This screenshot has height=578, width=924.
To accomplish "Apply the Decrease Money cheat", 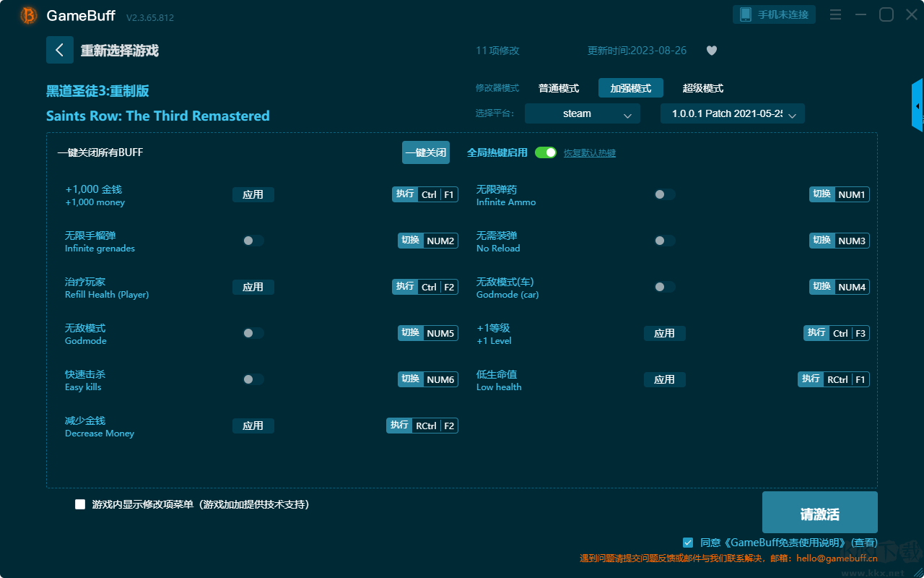I will (253, 426).
